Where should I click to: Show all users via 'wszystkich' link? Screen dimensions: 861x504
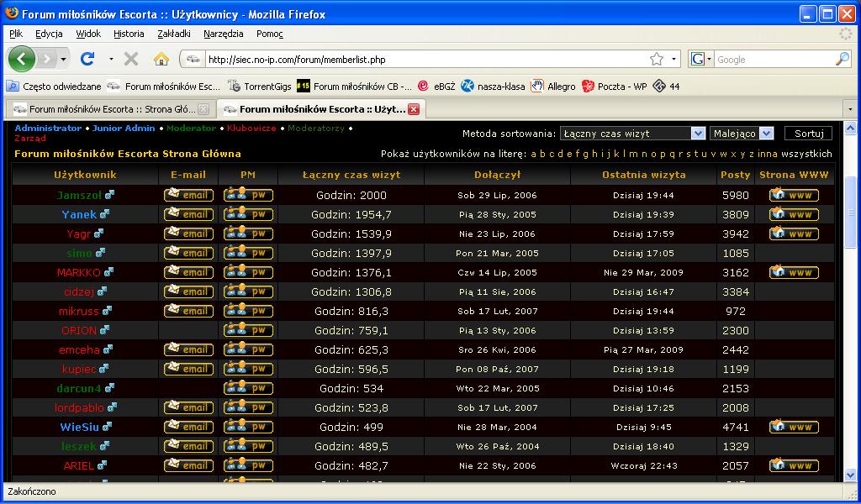806,154
